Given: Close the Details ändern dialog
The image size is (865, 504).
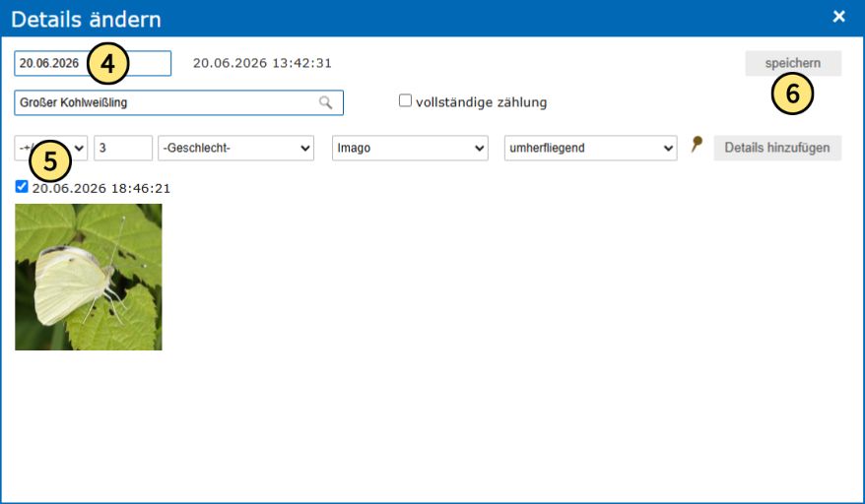Looking at the screenshot, I should 839,17.
